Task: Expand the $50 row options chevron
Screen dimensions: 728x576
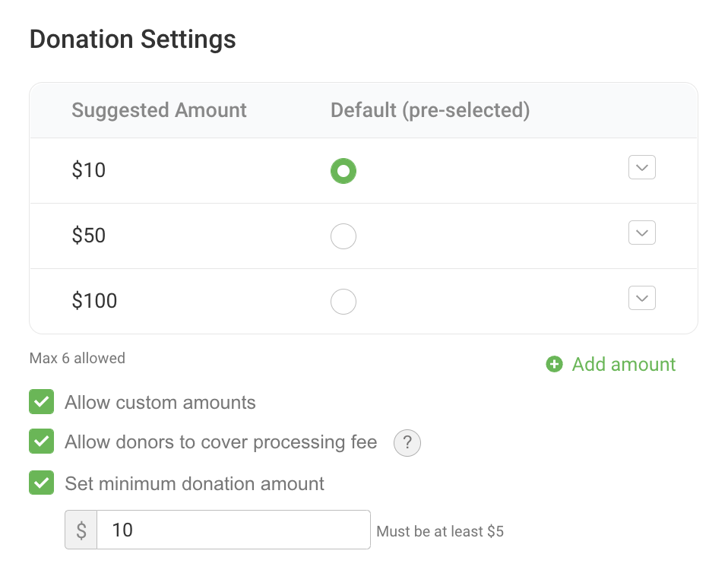Action: [x=642, y=233]
